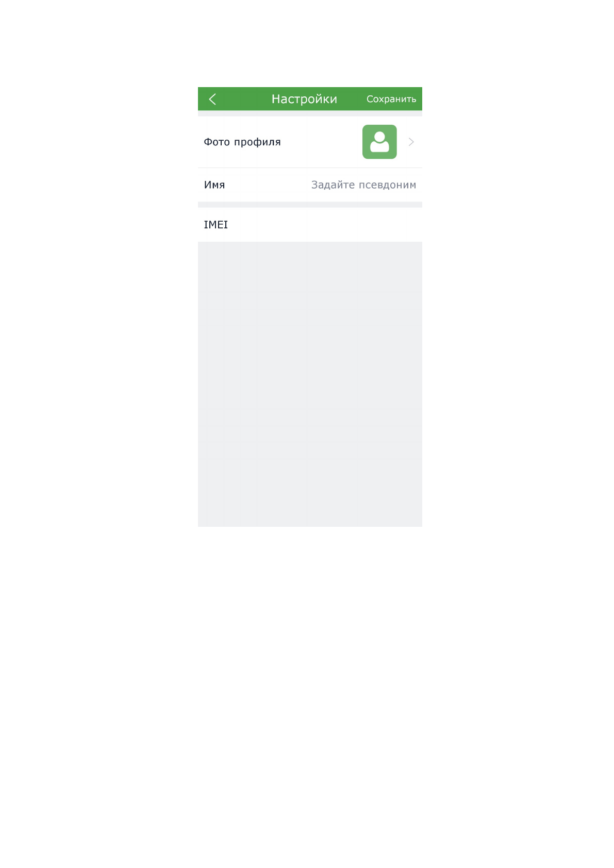
Task: Click the Имя label
Action: tap(214, 185)
